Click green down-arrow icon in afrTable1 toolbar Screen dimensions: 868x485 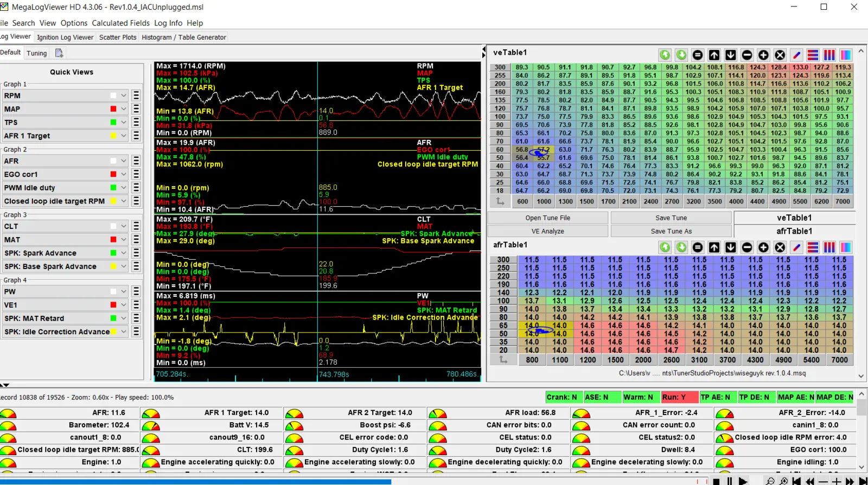pyautogui.click(x=681, y=247)
